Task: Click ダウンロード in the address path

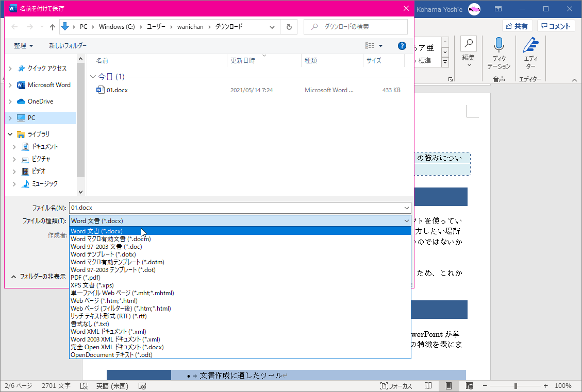Action: [x=229, y=27]
